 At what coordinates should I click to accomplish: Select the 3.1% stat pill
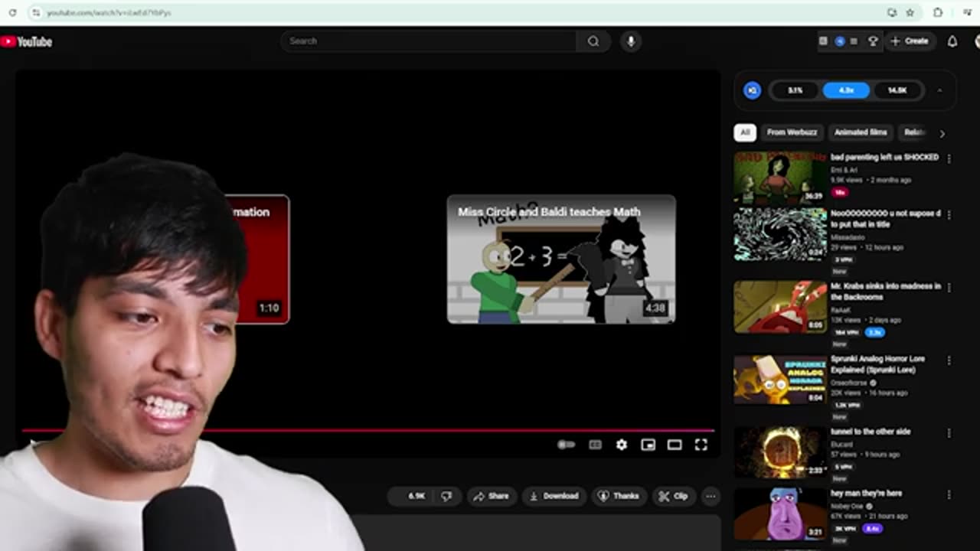[x=795, y=90]
